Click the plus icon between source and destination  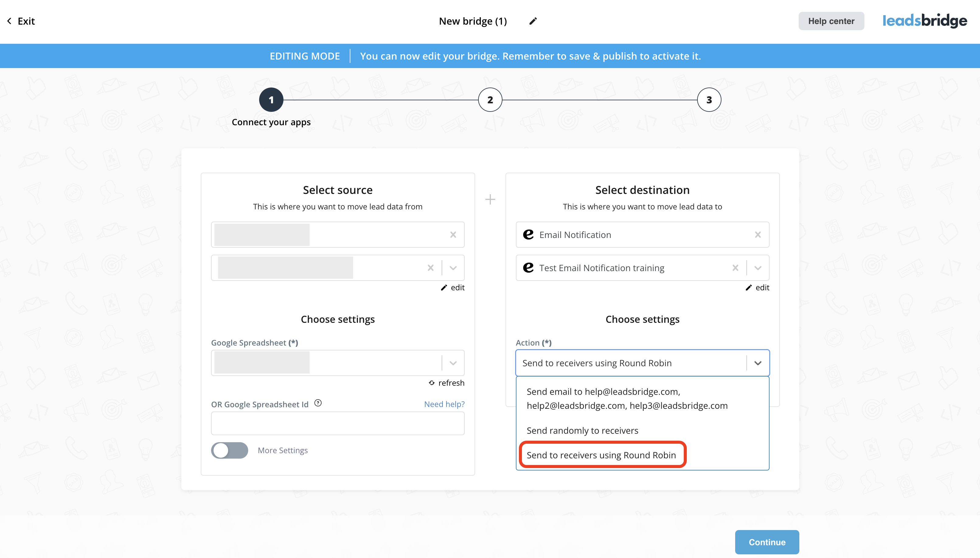click(490, 199)
